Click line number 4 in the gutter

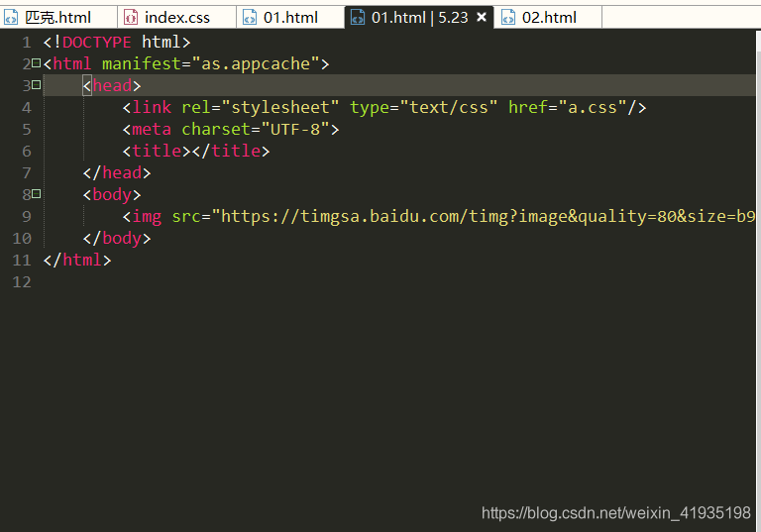tap(26, 107)
